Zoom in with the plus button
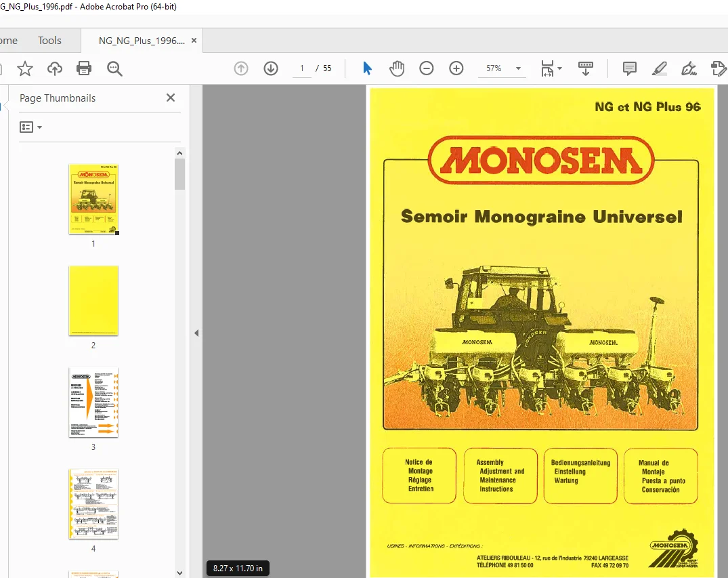Viewport: 728px width, 578px height. (x=456, y=68)
